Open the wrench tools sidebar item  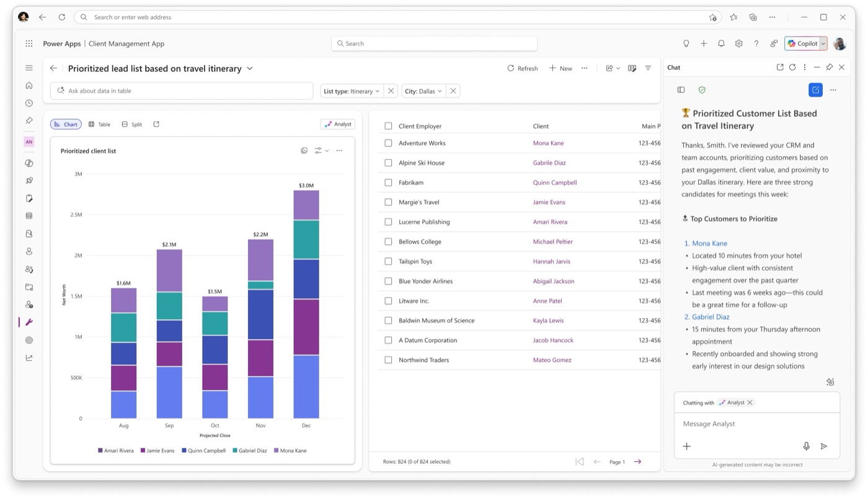coord(29,322)
